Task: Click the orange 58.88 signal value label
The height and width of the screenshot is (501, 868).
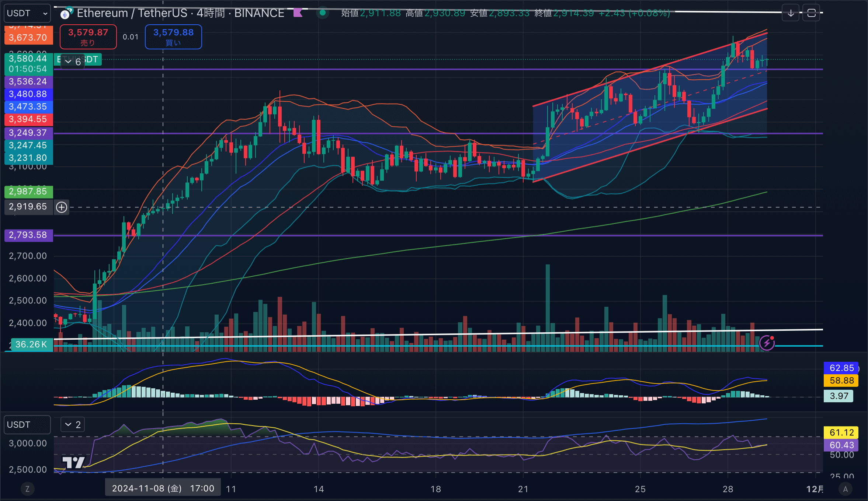Action: coord(841,381)
